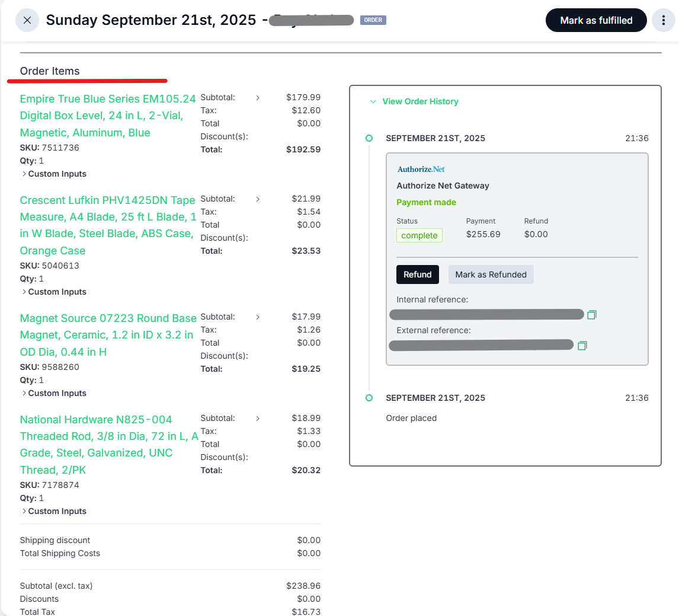Screen dimensions: 679x616
Task: Copy the internal reference value
Action: coord(591,315)
